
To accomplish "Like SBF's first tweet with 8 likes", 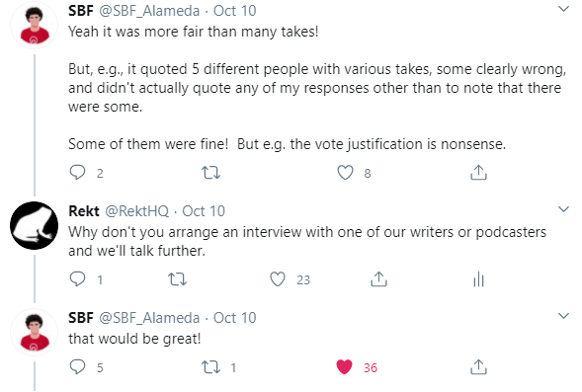I will pyautogui.click(x=345, y=173).
